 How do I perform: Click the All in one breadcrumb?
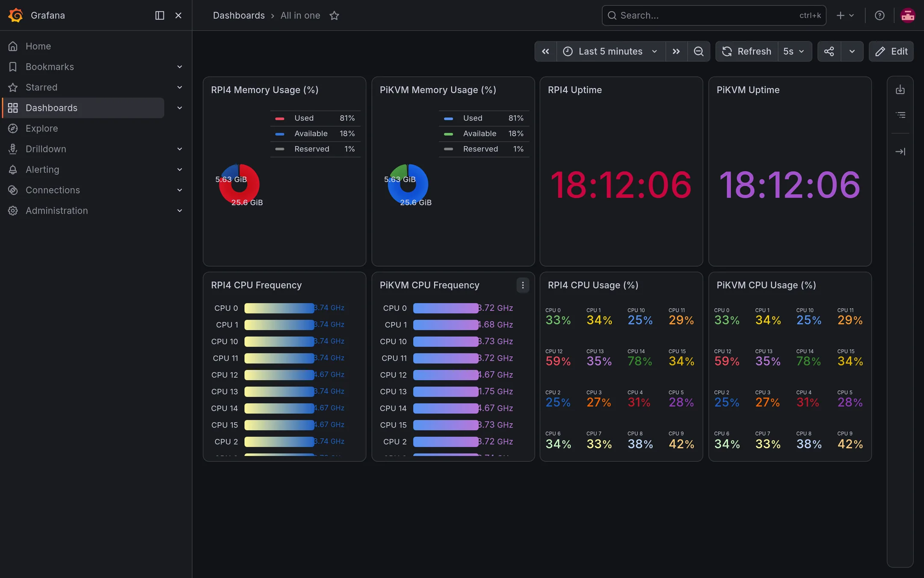coord(300,15)
